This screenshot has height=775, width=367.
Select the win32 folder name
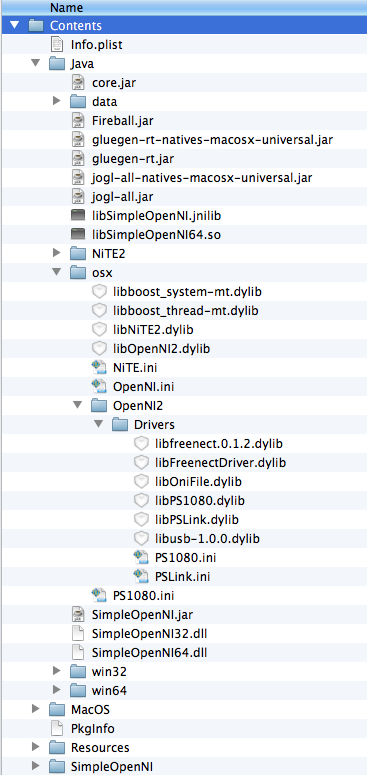[109, 671]
